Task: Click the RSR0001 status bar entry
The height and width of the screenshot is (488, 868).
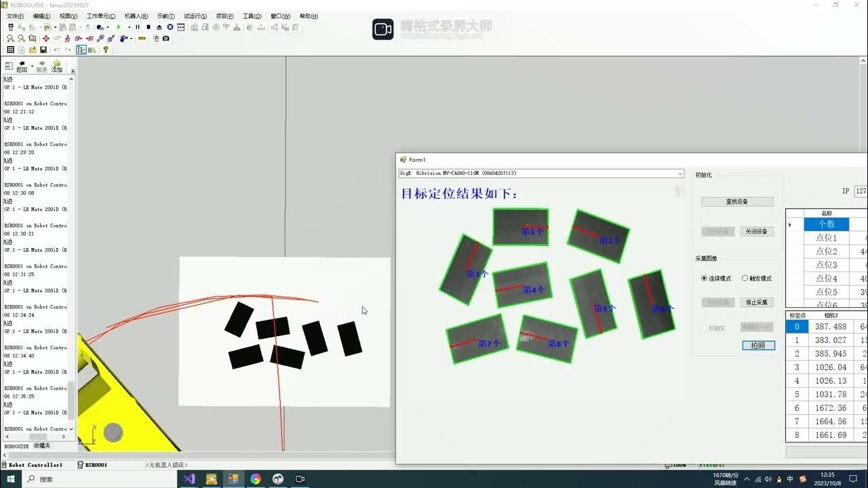Action: pyautogui.click(x=96, y=465)
